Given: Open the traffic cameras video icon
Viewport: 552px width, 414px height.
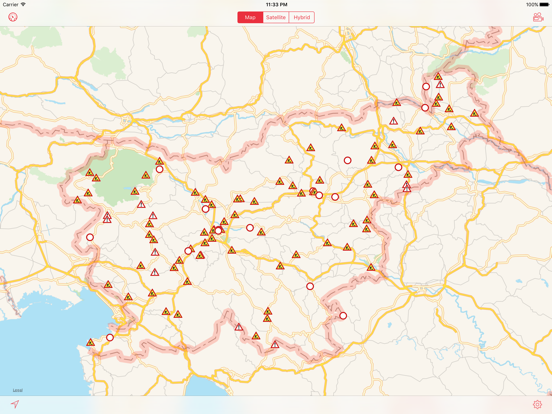Looking at the screenshot, I should [538, 17].
